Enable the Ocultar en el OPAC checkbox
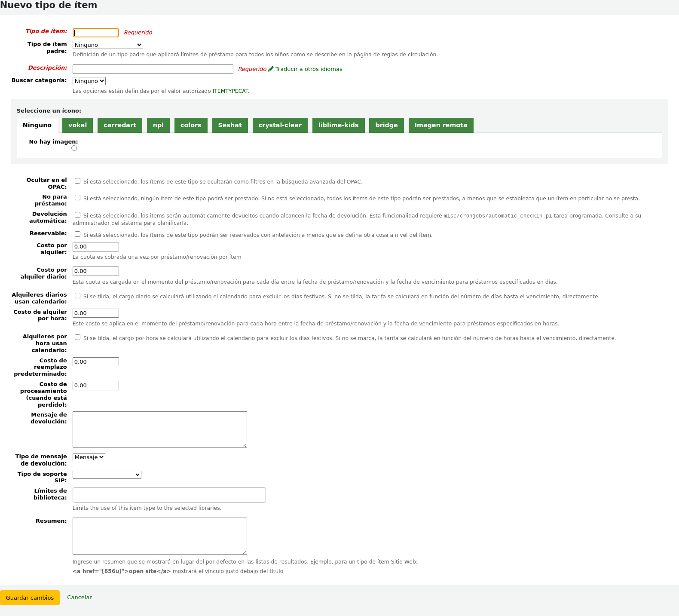This screenshot has height=616, width=679. [78, 181]
